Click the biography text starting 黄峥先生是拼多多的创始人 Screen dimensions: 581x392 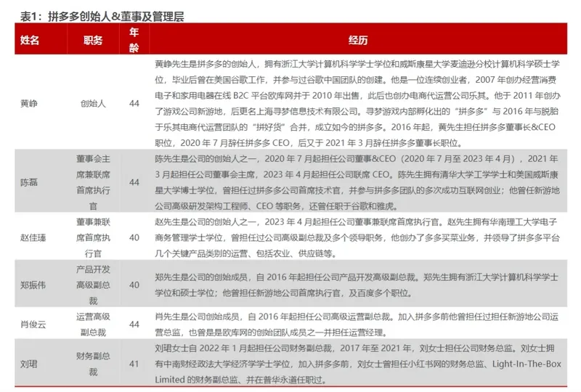(x=357, y=103)
